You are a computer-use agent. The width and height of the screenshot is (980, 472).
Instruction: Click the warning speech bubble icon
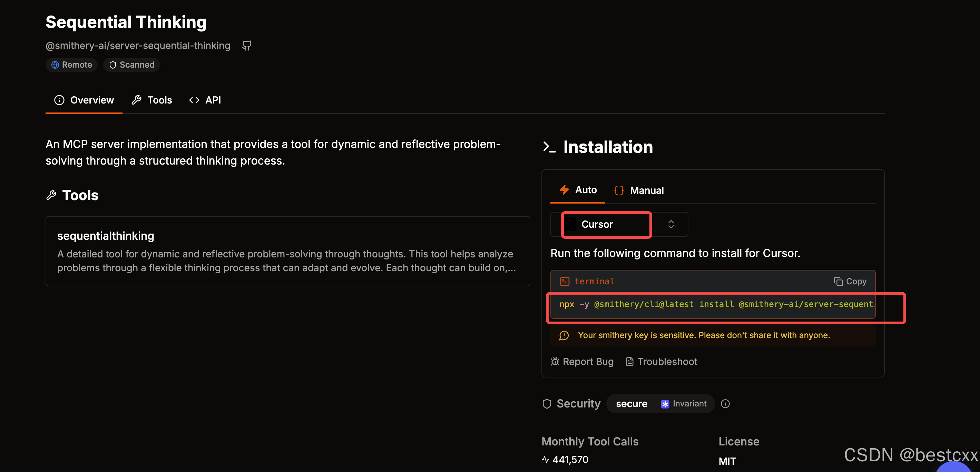564,335
